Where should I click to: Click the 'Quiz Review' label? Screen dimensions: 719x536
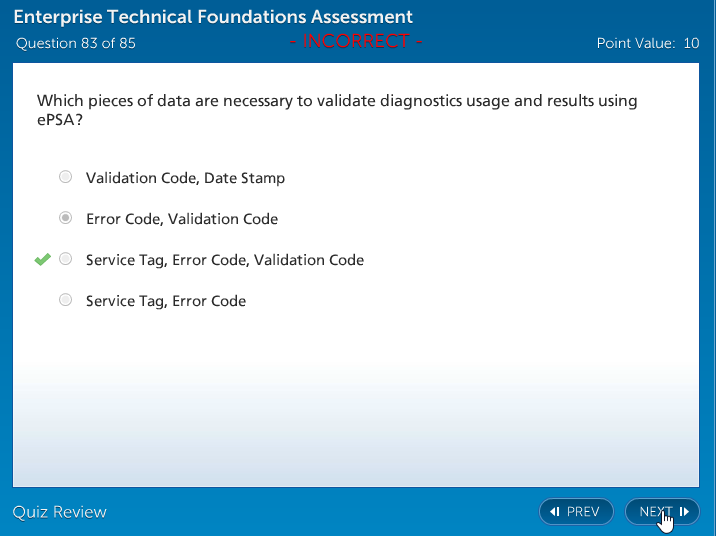[x=60, y=512]
